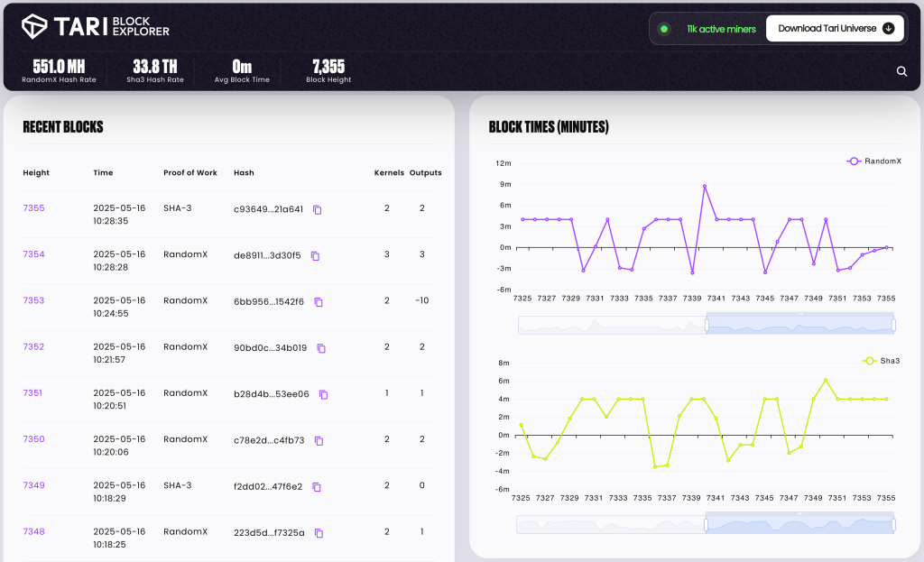This screenshot has width=924, height=562.
Task: Click the Download Tari Universe button
Action: coord(835,28)
